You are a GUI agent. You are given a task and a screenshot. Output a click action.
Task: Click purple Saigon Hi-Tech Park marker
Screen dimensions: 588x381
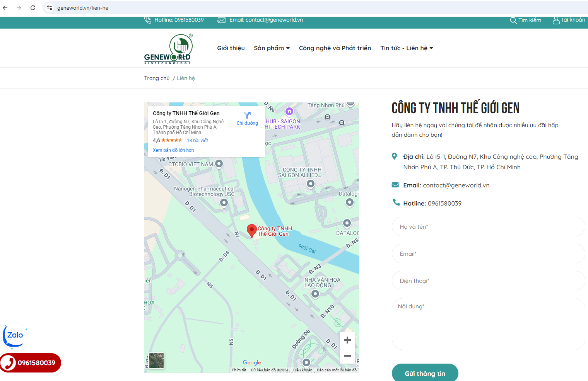289,111
